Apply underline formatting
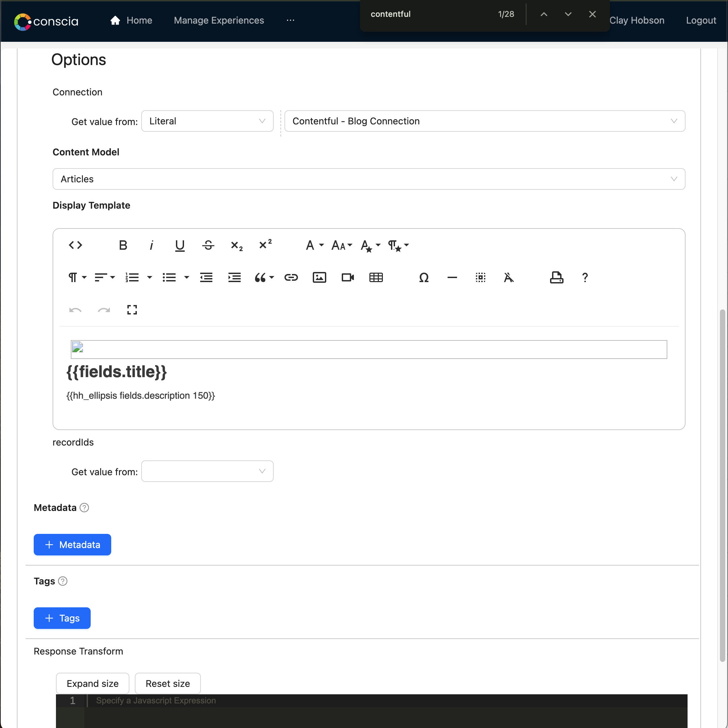 (x=180, y=245)
